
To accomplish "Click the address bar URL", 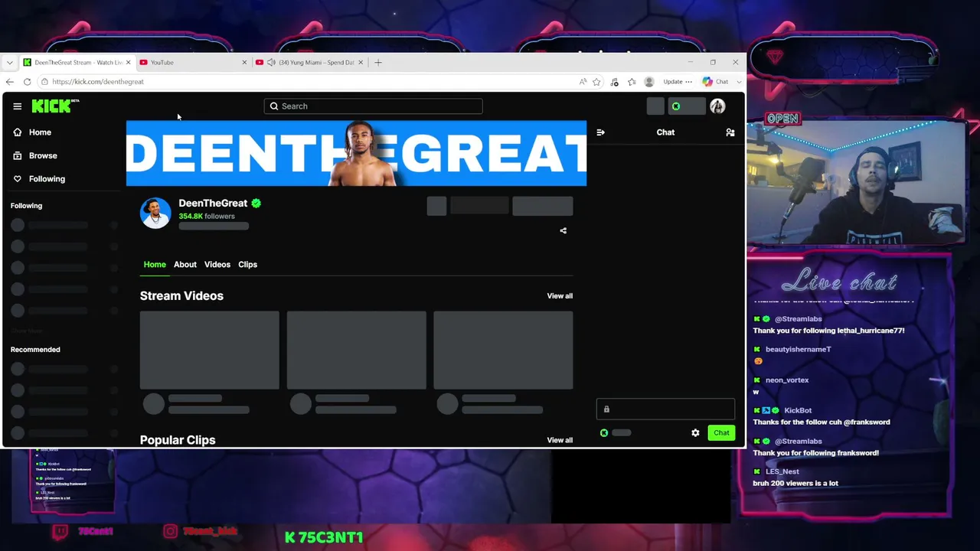I will click(98, 82).
